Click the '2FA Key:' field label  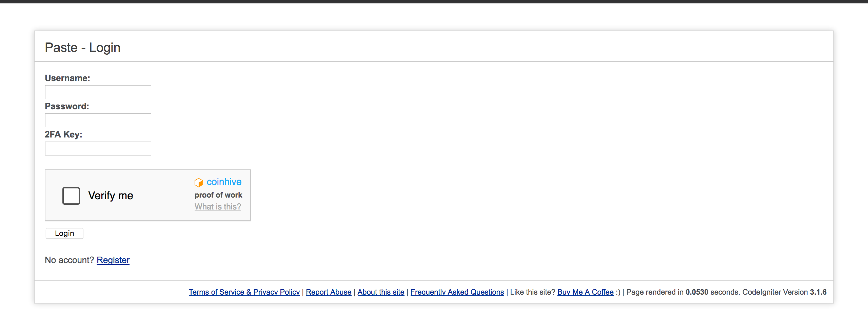click(63, 134)
